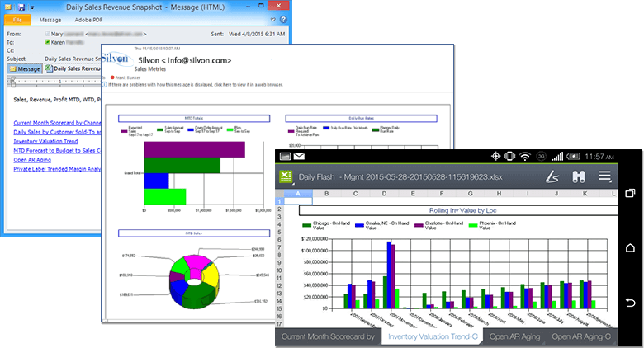
Task: Click sender Mary's presence indicator
Action: pyautogui.click(x=47, y=34)
